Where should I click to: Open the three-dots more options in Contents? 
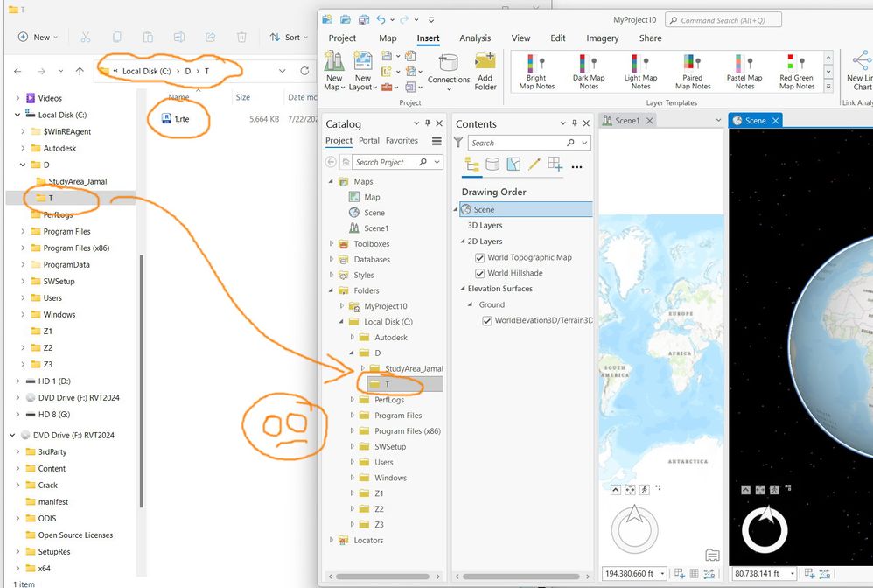point(576,166)
